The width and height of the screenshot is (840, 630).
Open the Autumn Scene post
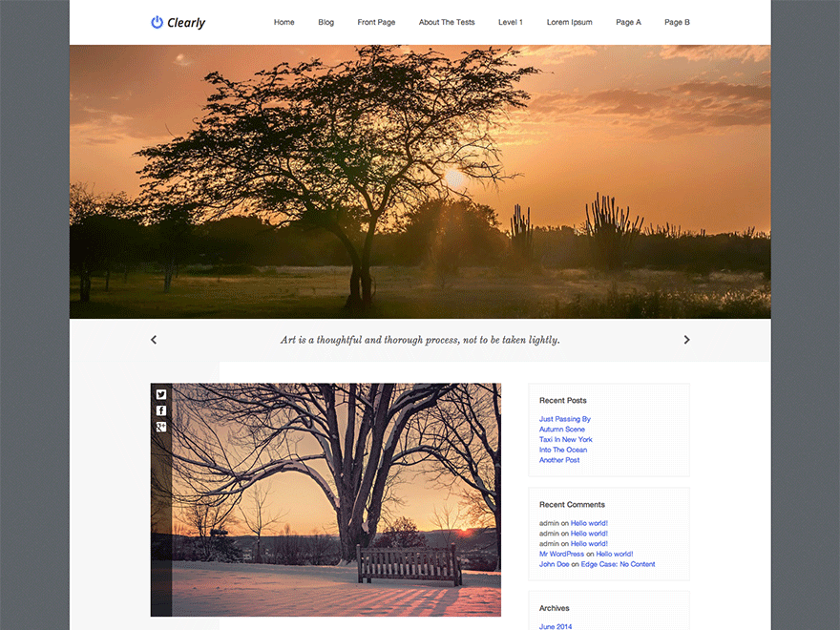point(561,429)
